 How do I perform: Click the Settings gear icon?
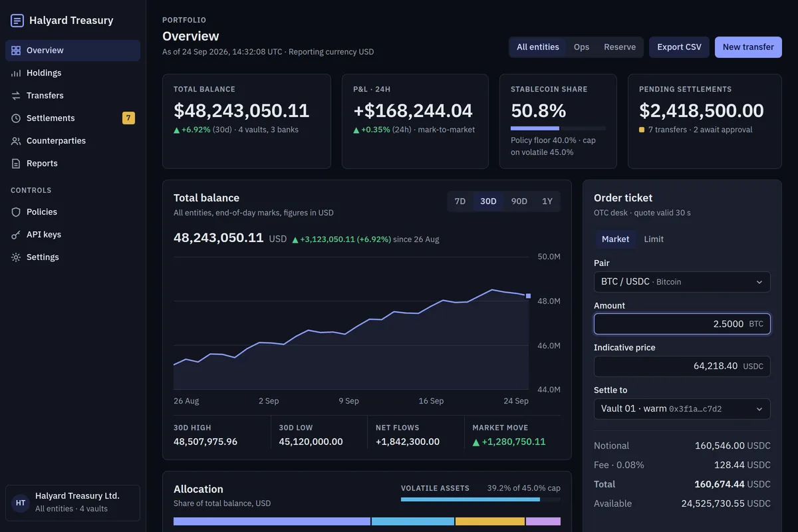(16, 257)
